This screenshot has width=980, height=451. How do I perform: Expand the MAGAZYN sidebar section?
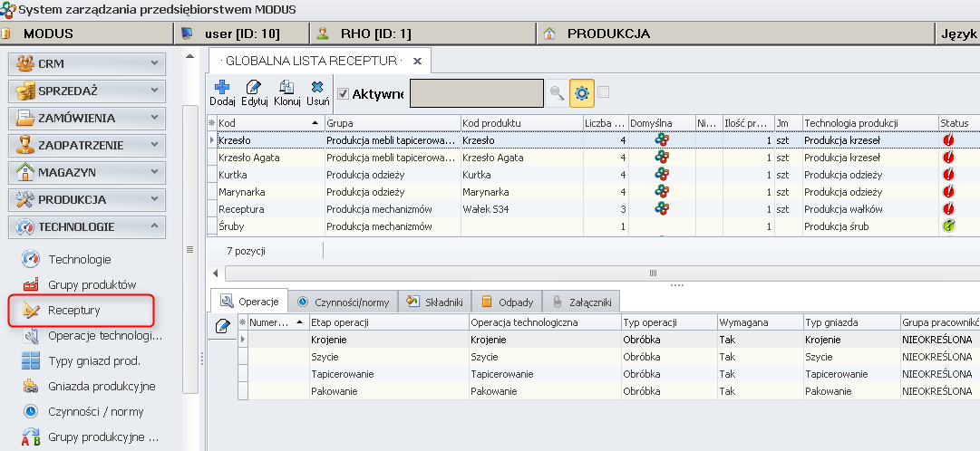[87, 172]
